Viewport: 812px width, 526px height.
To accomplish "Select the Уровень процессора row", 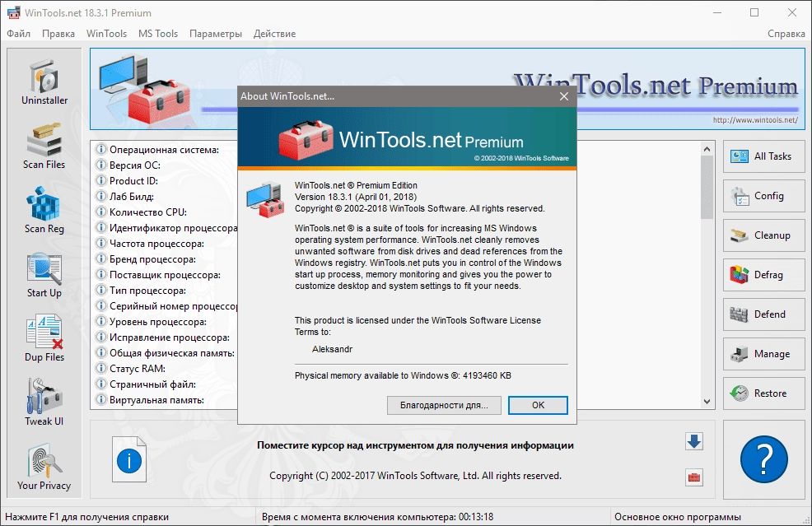I will pos(165,322).
